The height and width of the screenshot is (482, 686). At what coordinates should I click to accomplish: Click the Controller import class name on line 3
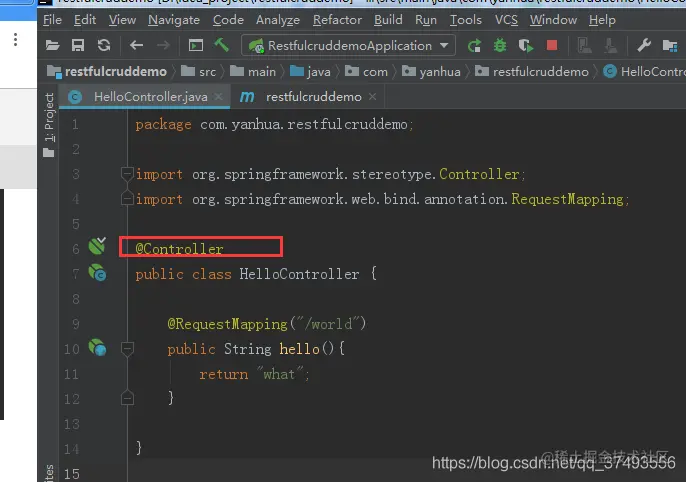pos(479,174)
